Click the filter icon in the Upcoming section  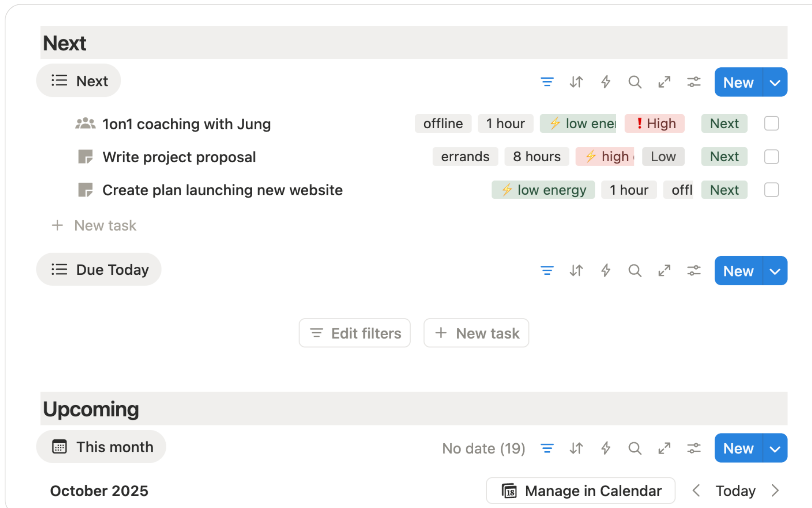[547, 448]
